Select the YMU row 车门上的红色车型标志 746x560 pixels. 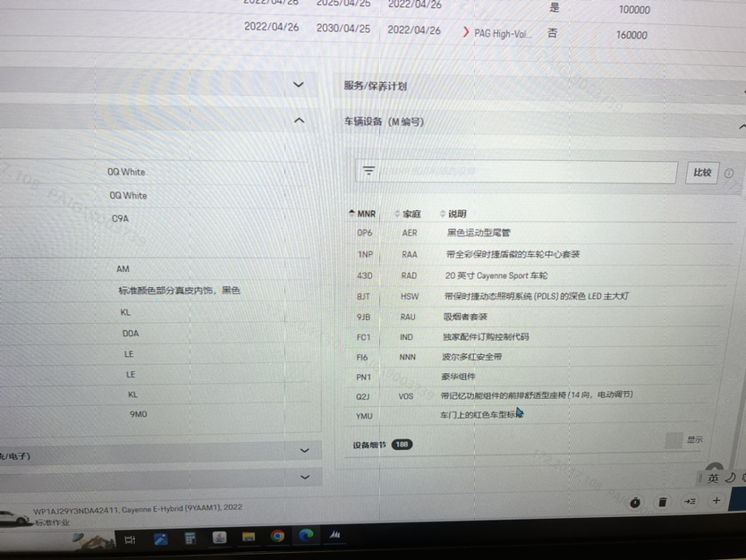[x=526, y=416]
